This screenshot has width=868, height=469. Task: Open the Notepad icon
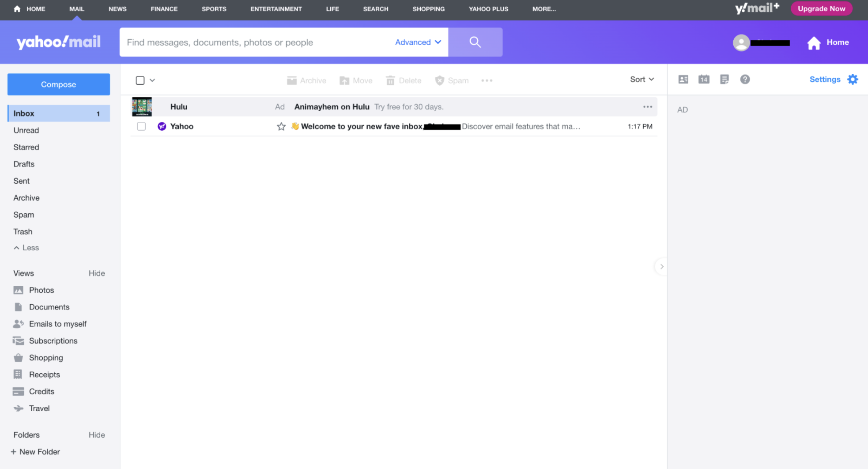[724, 79]
